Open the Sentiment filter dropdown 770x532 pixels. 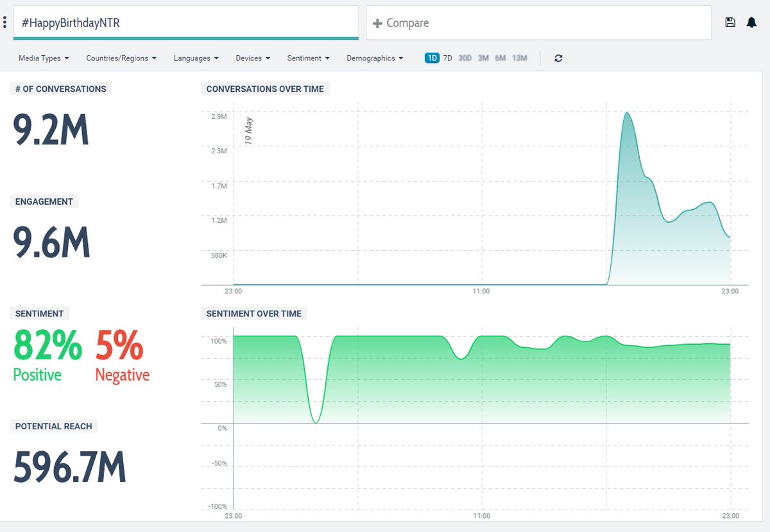pos(308,58)
